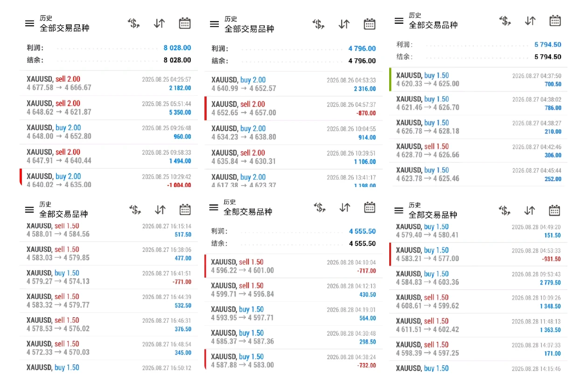This screenshot has width=588, height=376.
Task: Expand the buy 1.50 trade with 2 779.50 profit
Action: pyautogui.click(x=478, y=278)
